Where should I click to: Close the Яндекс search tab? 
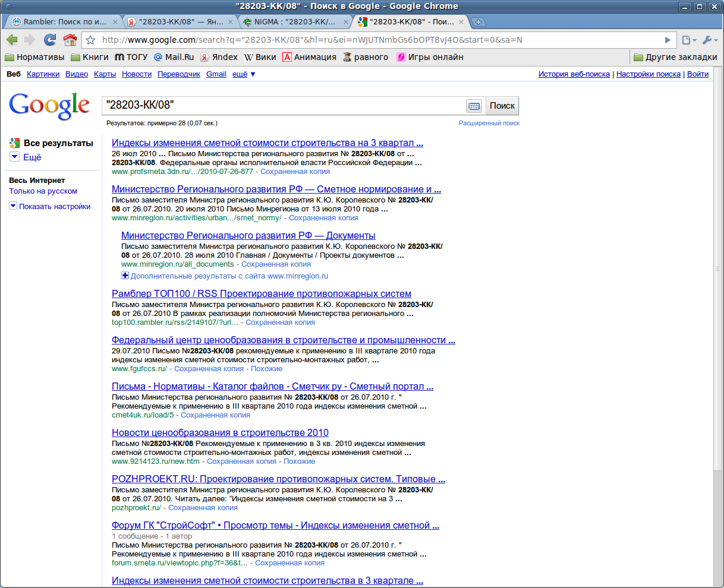(230, 22)
